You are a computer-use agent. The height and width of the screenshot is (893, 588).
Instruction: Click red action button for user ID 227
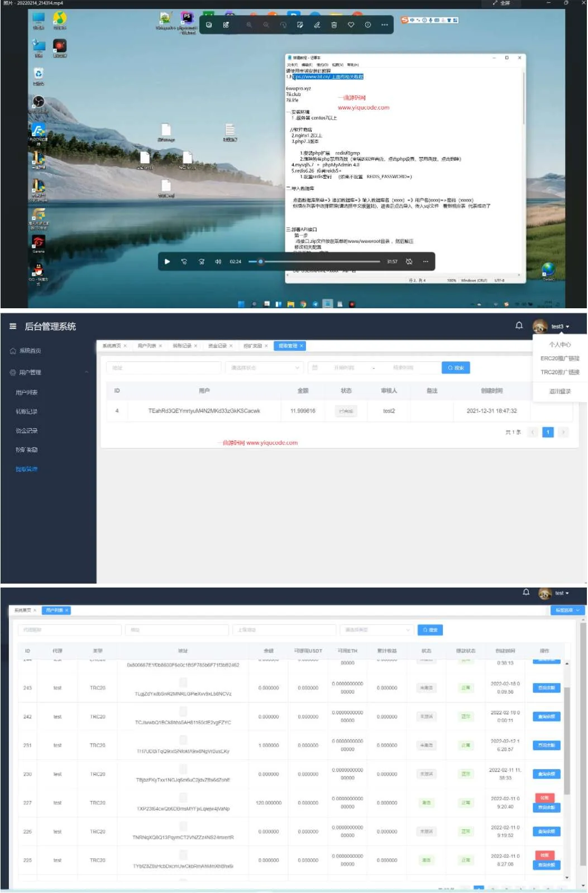point(544,798)
